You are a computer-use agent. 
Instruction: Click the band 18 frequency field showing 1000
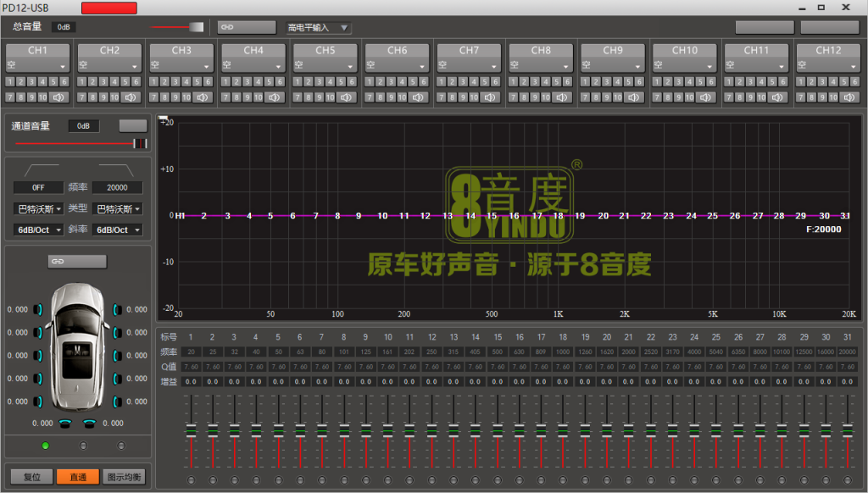[563, 352]
